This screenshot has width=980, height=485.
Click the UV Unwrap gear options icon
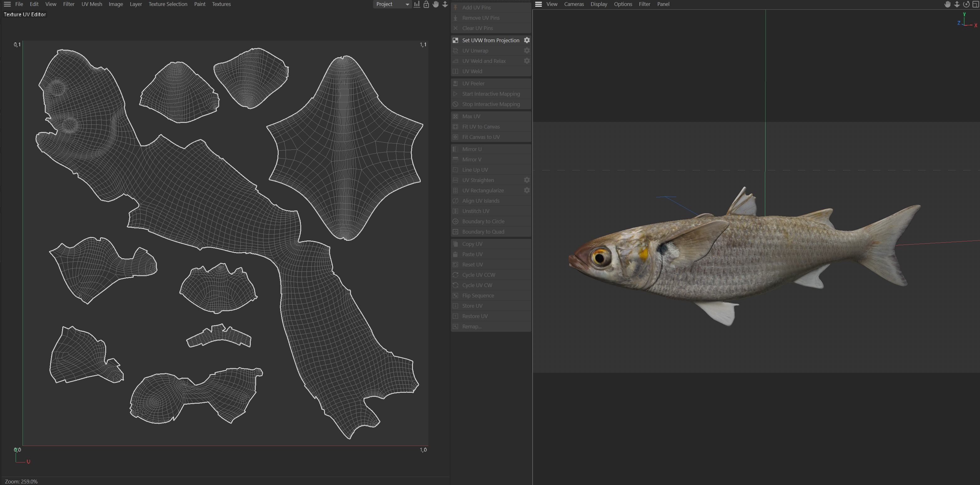(527, 50)
